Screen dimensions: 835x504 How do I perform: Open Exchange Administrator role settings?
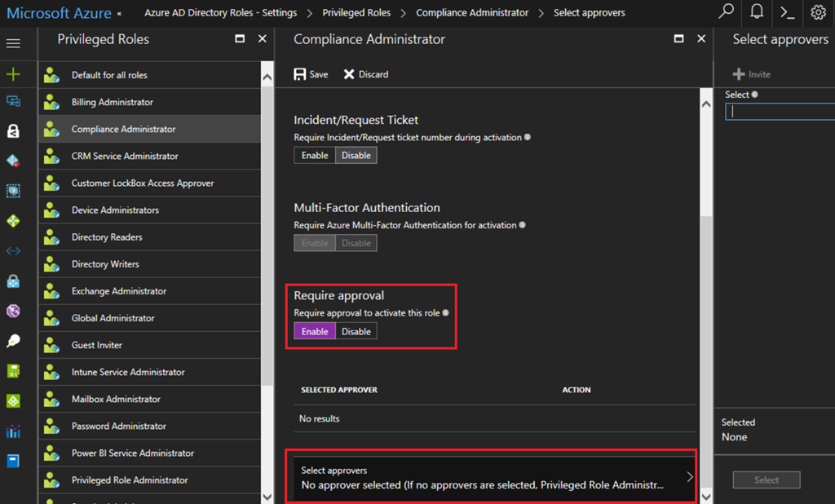[118, 291]
